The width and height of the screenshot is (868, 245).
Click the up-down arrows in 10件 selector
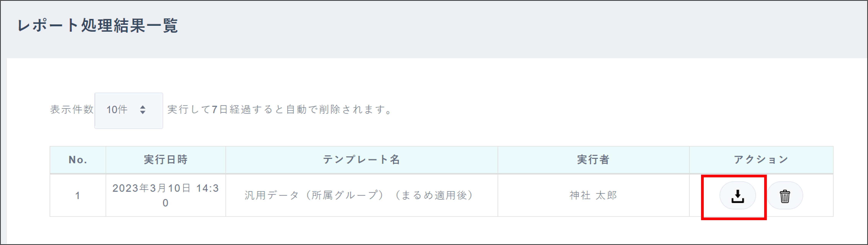pos(142,110)
